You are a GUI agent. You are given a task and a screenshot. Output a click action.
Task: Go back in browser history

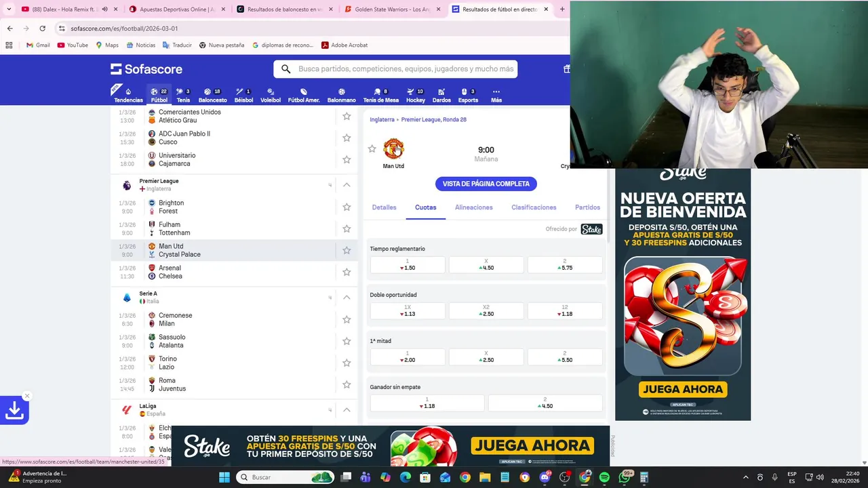click(9, 28)
